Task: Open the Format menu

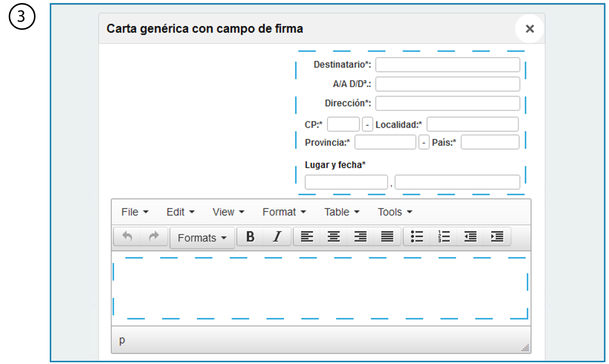Action: 284,212
